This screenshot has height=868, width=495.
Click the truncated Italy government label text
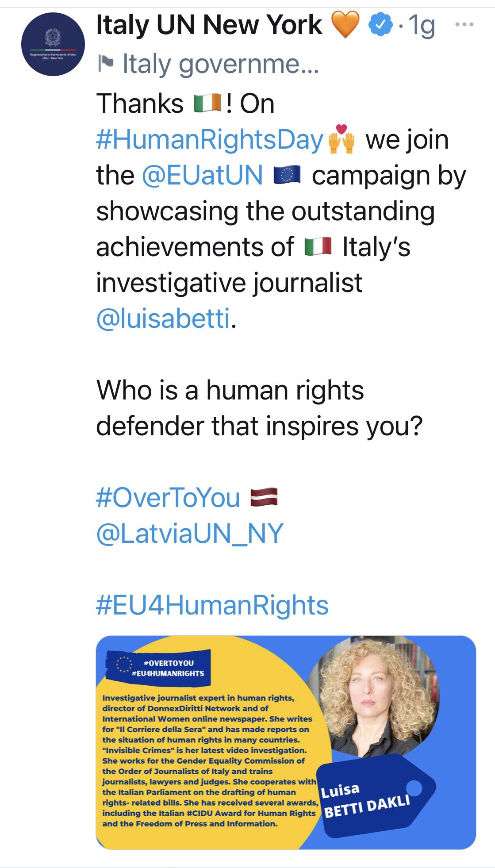[x=220, y=64]
